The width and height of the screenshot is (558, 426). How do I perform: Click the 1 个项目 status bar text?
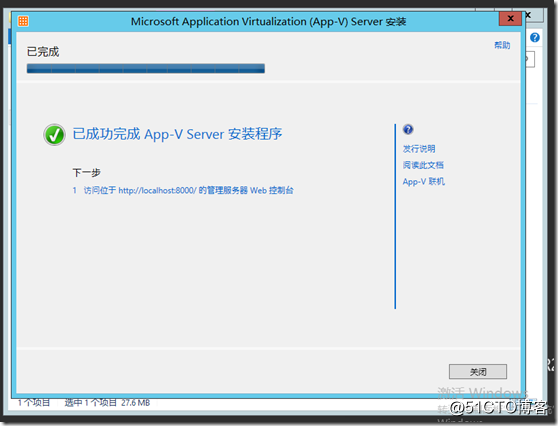(x=34, y=403)
